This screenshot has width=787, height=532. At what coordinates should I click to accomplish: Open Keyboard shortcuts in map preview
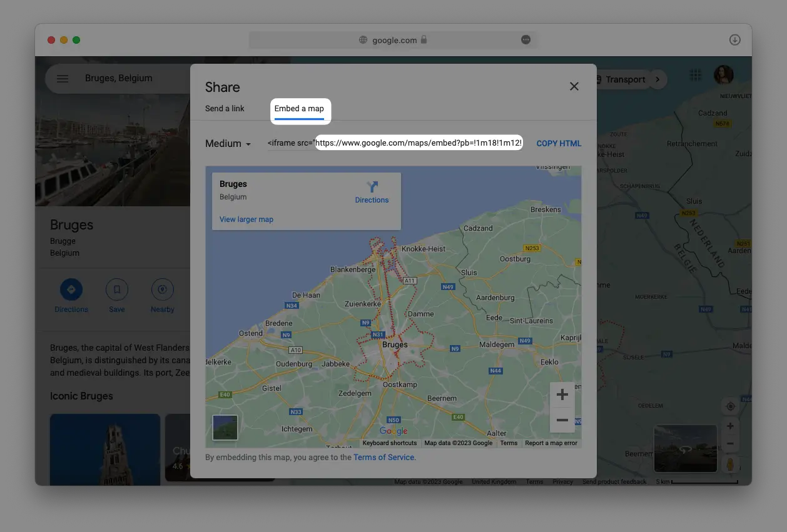[390, 443]
